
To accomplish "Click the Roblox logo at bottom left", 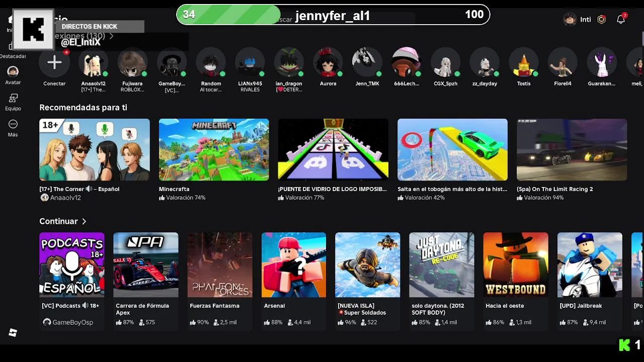I will (x=13, y=333).
